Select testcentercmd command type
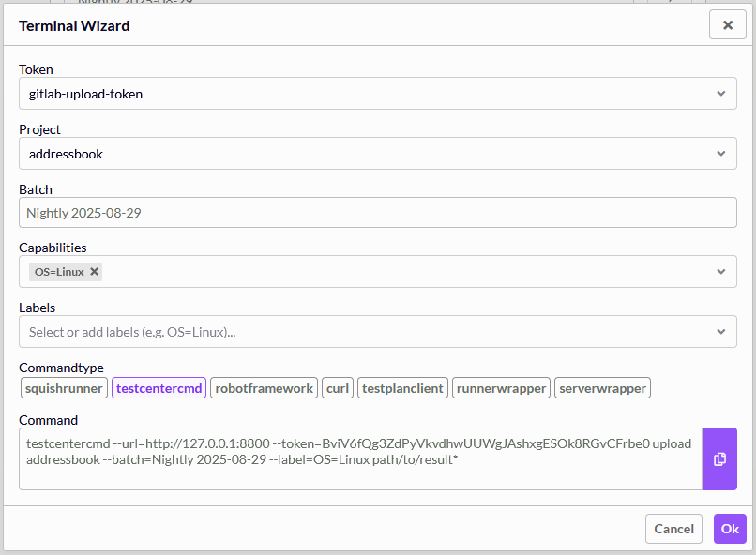Image resolution: width=756 pixels, height=555 pixels. point(159,388)
